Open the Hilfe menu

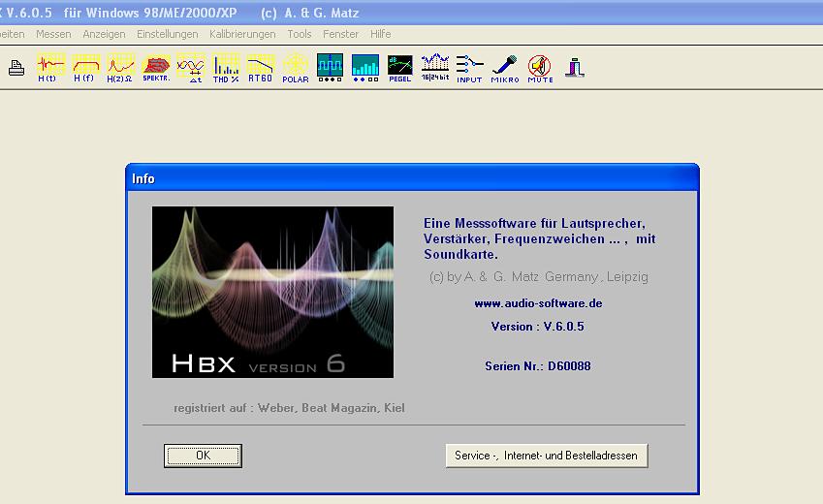coord(381,34)
